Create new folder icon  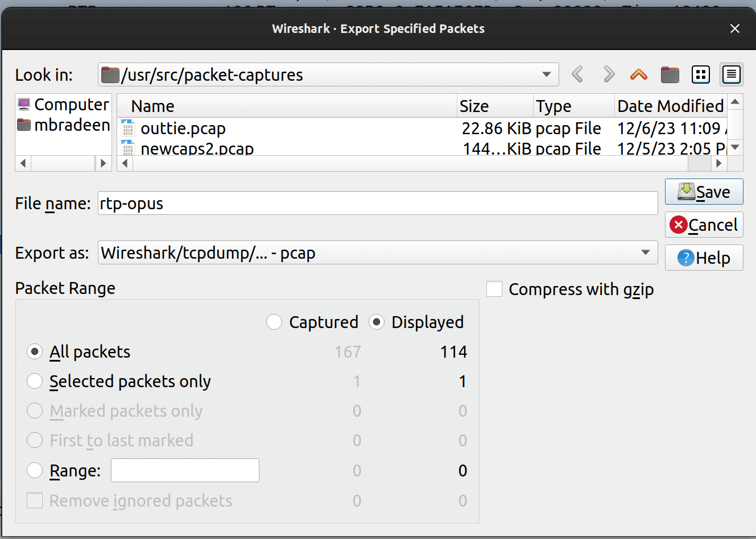click(670, 74)
